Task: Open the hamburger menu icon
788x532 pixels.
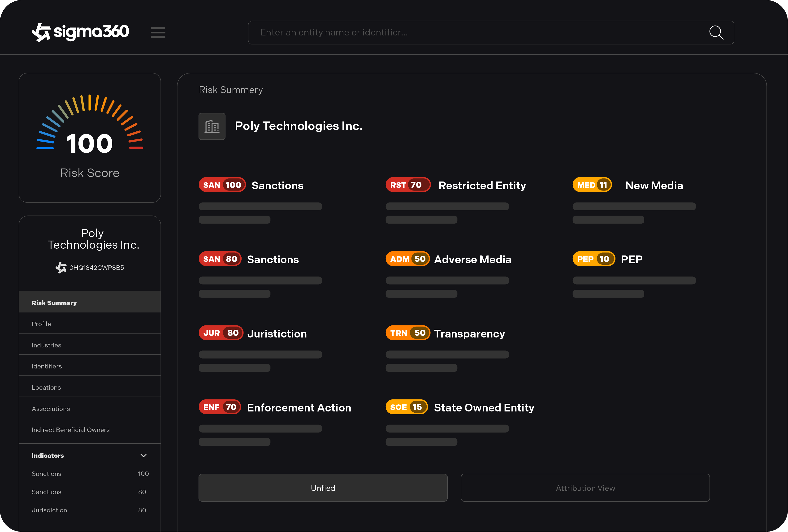Action: coord(158,33)
